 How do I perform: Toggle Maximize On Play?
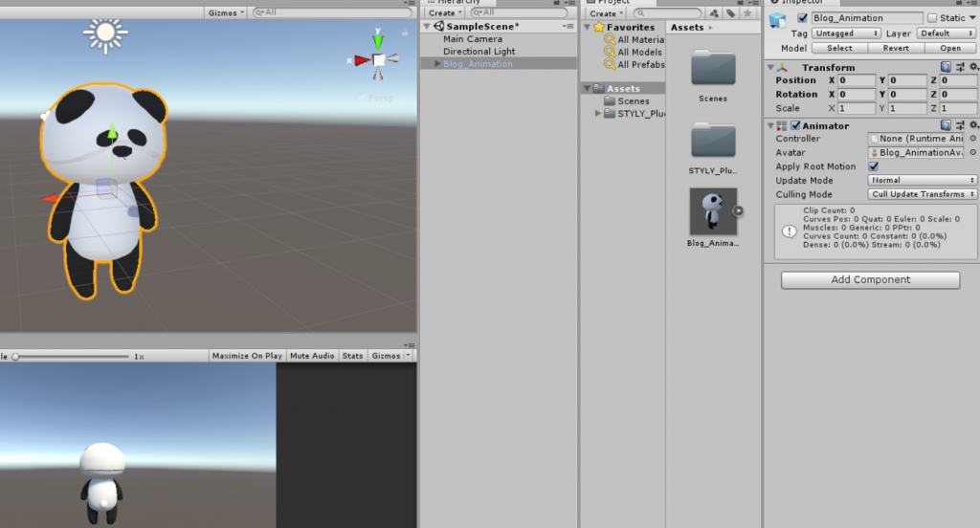click(247, 356)
